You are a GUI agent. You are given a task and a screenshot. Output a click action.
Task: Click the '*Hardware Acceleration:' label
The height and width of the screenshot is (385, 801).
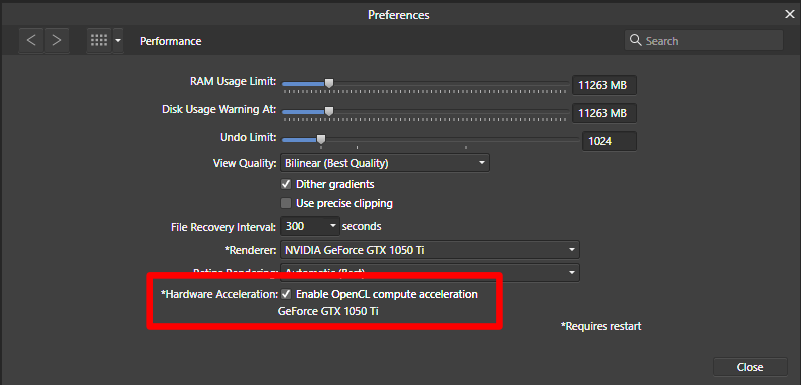tap(219, 294)
